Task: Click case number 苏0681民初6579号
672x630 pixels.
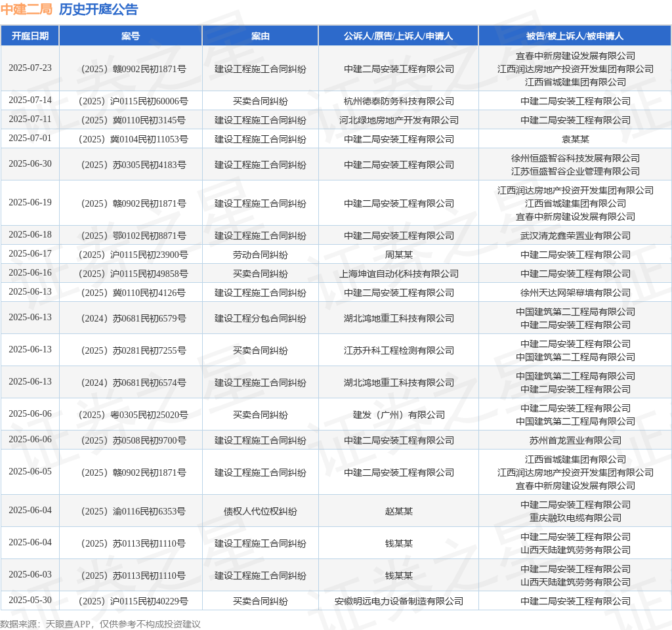Action: [x=133, y=318]
